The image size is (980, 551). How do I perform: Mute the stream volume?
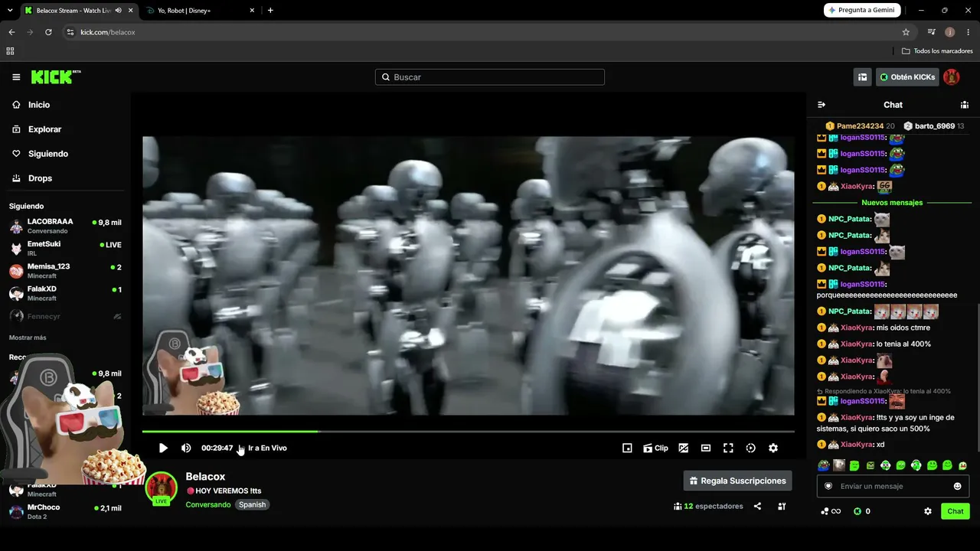coord(186,448)
